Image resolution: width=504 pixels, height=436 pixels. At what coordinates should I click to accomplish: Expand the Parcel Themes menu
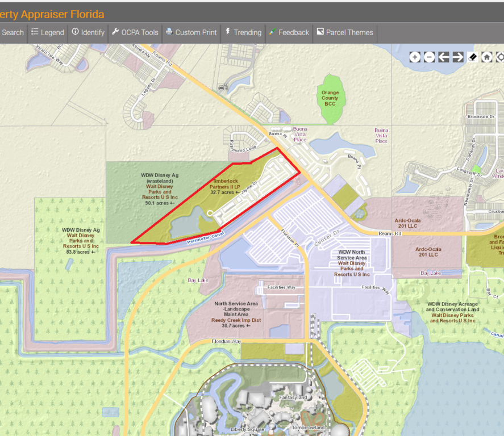[345, 32]
